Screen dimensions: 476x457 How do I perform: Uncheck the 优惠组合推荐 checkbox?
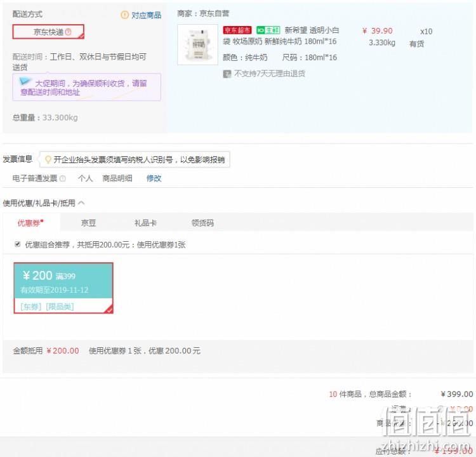click(x=18, y=244)
